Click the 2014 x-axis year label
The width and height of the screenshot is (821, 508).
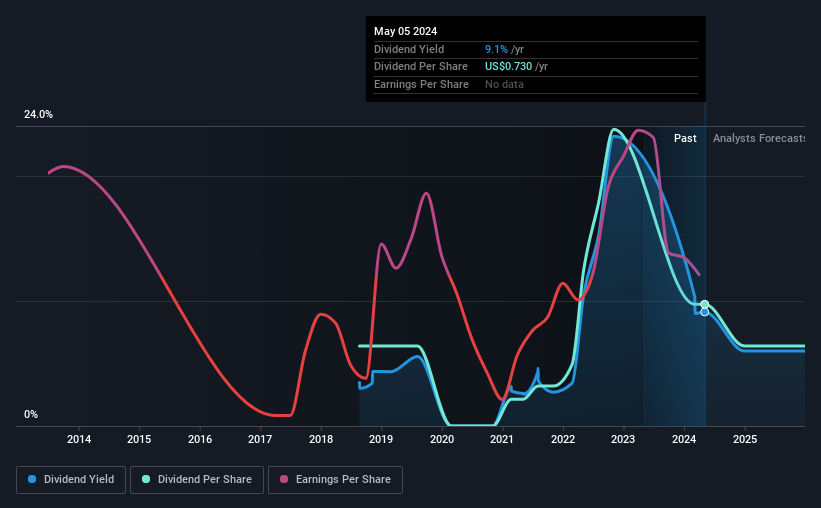[x=79, y=439]
